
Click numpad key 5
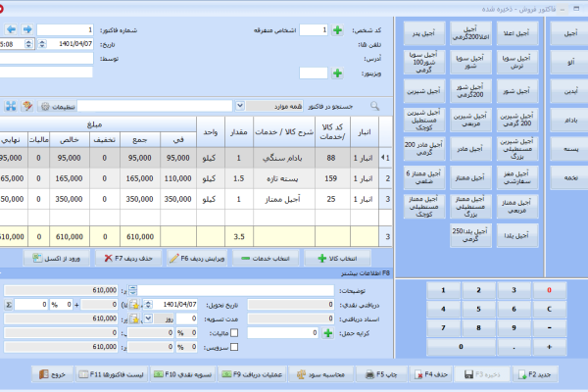point(478,309)
